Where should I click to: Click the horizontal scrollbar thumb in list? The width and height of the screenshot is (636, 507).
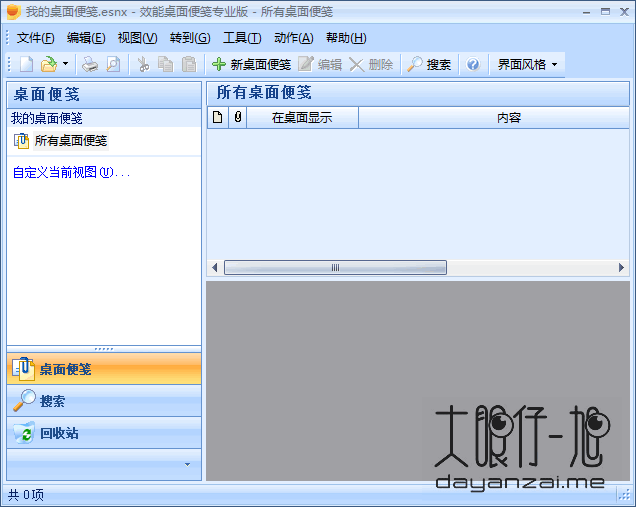[335, 268]
